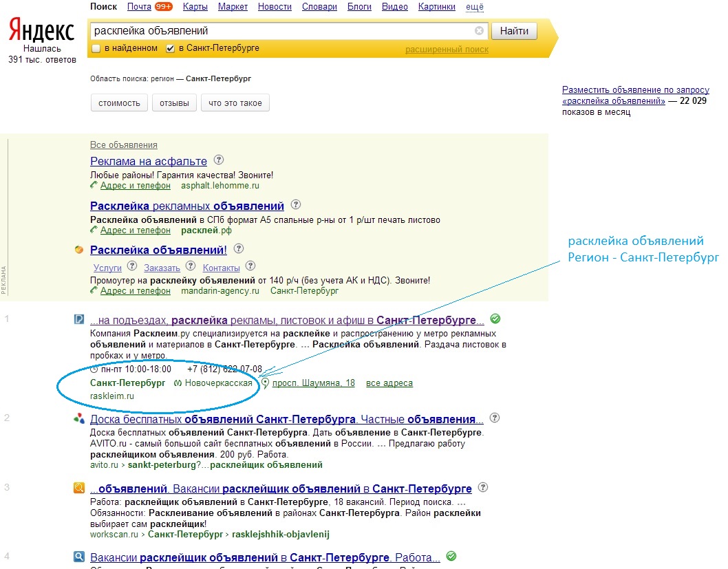Viewport: 728px width, 569px height.
Task: Open the Avito 'Доска бесплатных объявлений' result title
Action: (x=286, y=419)
